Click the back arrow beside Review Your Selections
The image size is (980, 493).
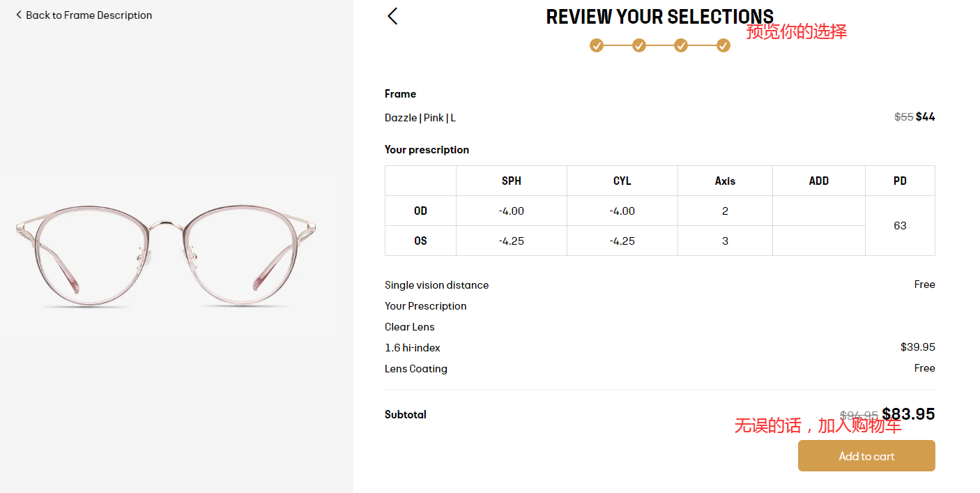[392, 17]
